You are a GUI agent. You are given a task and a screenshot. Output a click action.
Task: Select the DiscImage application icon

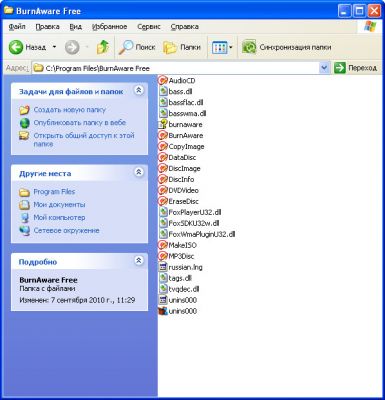click(x=163, y=168)
